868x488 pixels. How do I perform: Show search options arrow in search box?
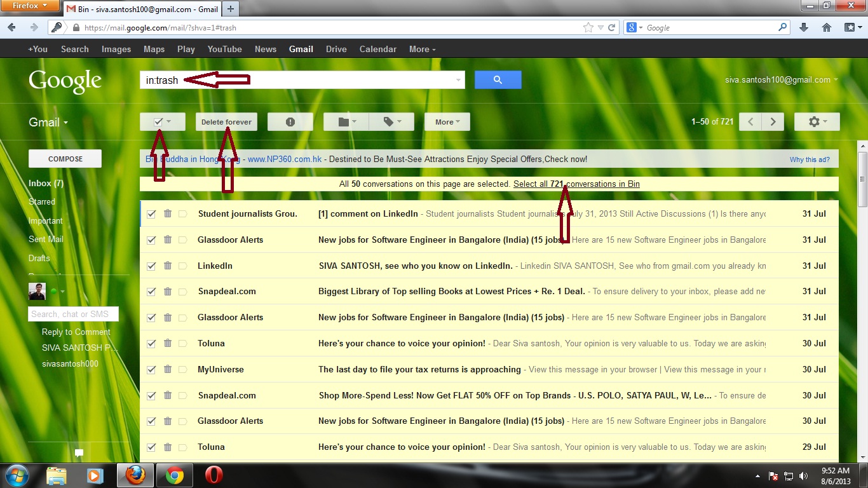[458, 80]
